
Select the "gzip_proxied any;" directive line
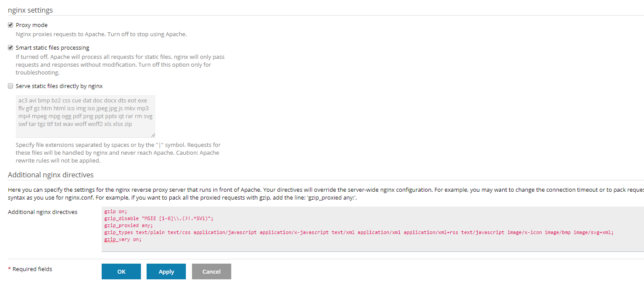pyautogui.click(x=128, y=226)
